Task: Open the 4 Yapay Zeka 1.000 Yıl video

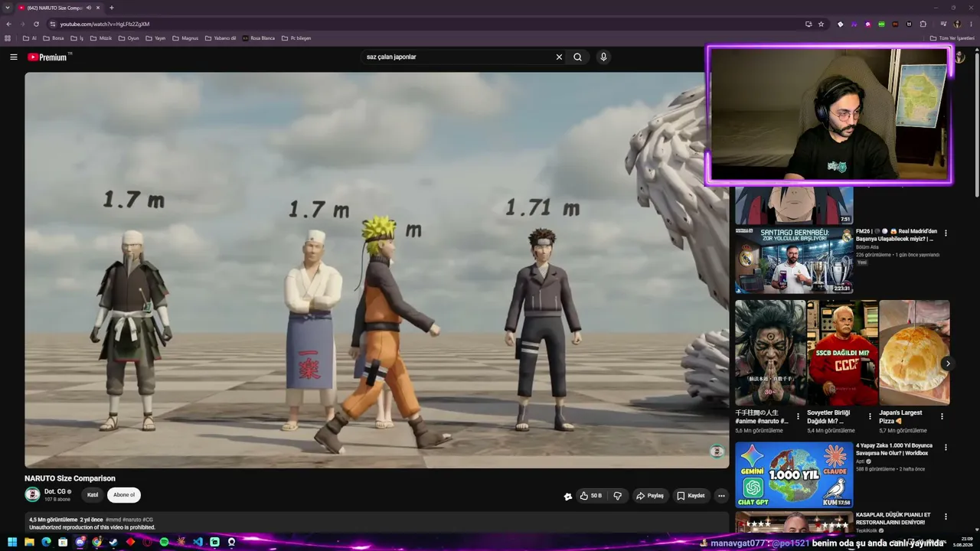Action: tap(794, 474)
